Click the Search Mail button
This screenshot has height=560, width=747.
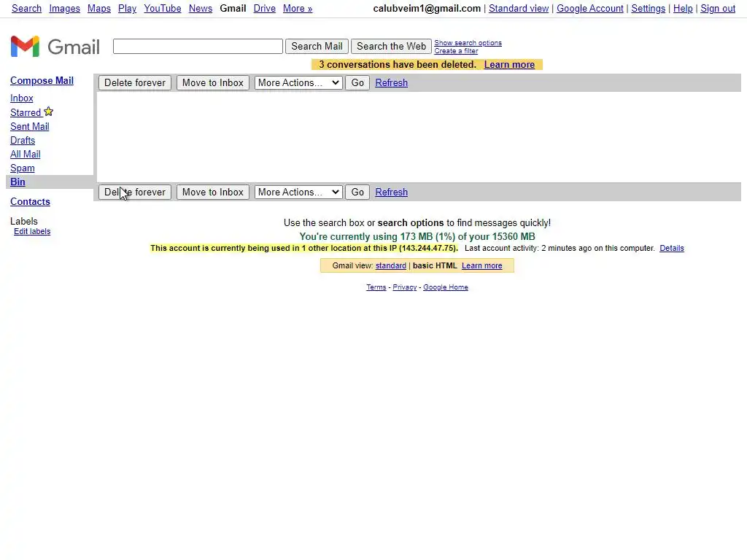pyautogui.click(x=317, y=46)
